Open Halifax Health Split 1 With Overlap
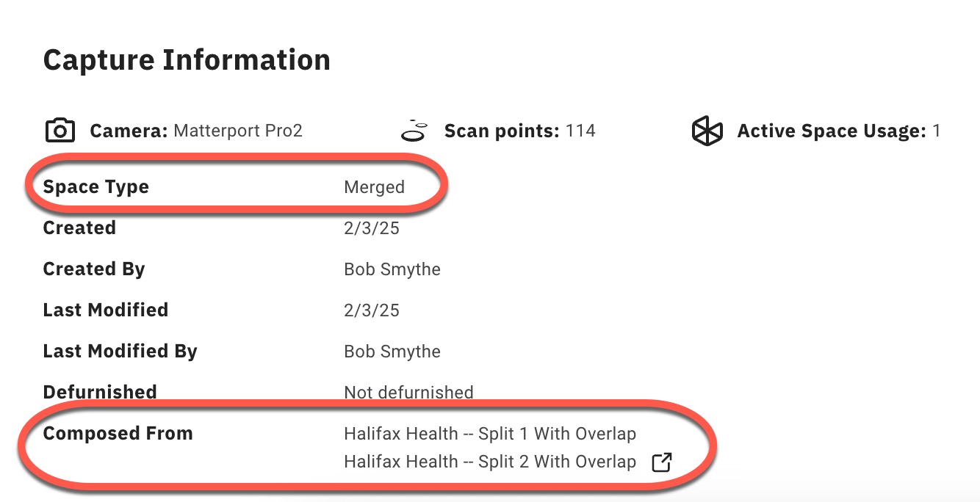The width and height of the screenshot is (980, 502). pos(489,434)
